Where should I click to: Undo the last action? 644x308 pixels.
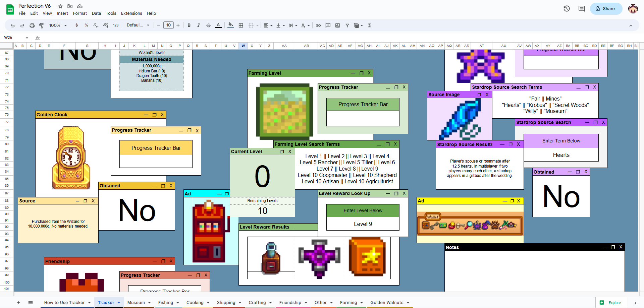click(13, 25)
